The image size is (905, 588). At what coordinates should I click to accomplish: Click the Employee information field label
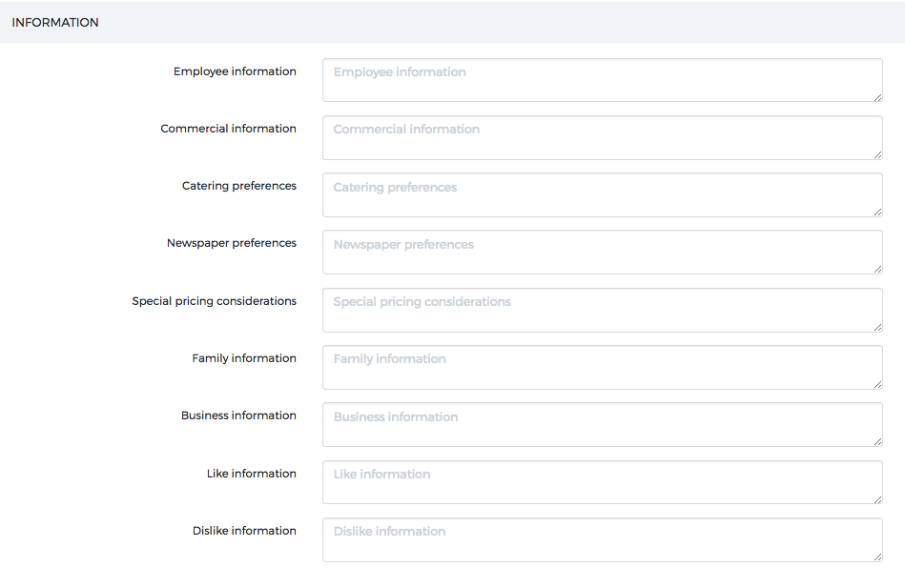tap(235, 71)
